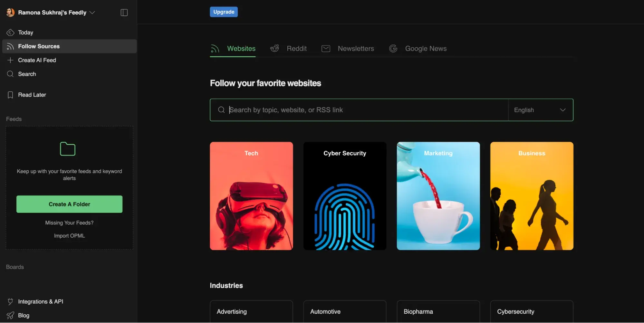Select the Automotive industry card

(345, 311)
